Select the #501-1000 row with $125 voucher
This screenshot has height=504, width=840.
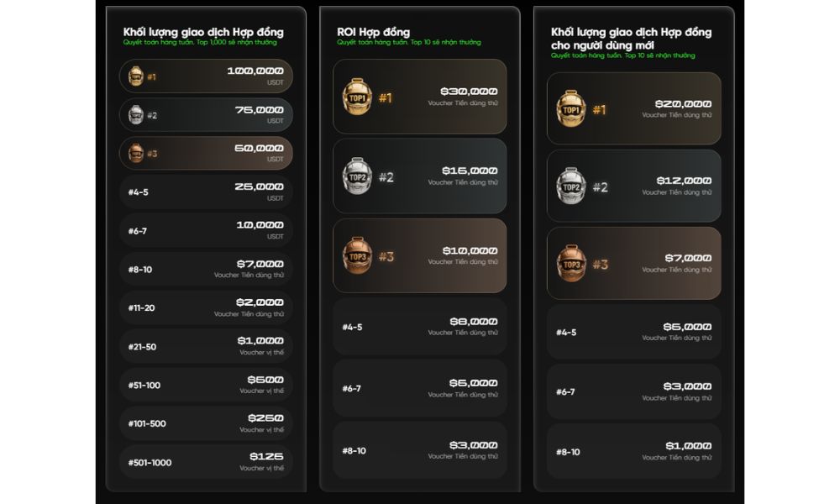206,462
